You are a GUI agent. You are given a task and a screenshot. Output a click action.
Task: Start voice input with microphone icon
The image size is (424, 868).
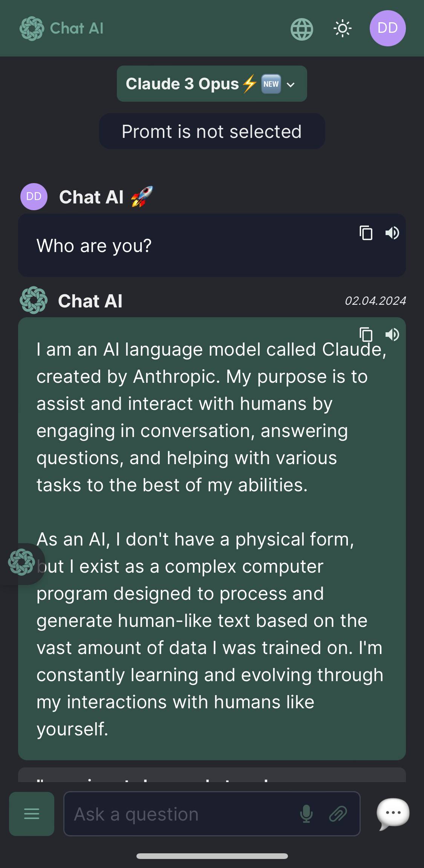(306, 814)
